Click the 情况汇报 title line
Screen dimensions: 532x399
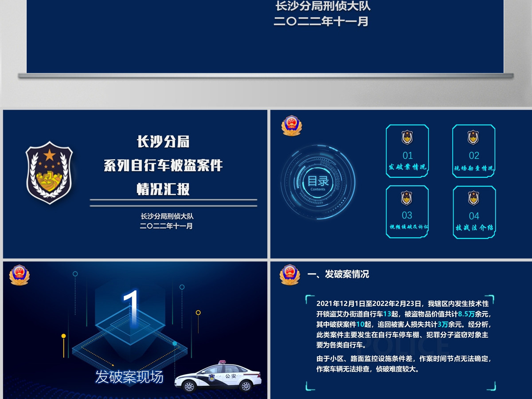(163, 189)
